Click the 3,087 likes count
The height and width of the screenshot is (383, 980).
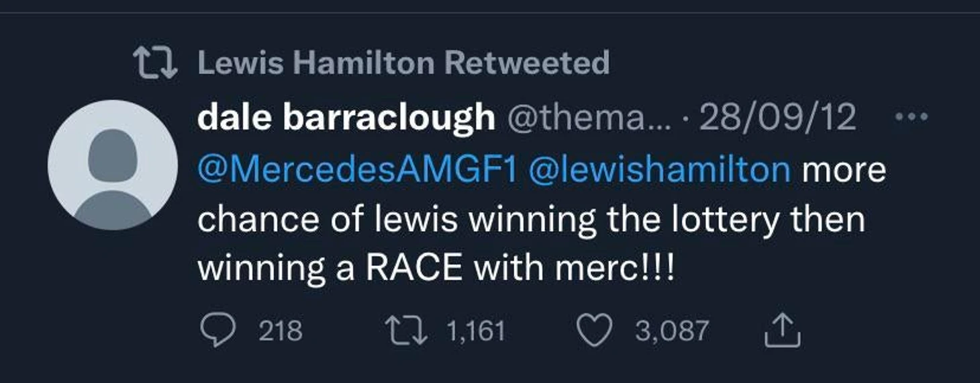pyautogui.click(x=672, y=331)
